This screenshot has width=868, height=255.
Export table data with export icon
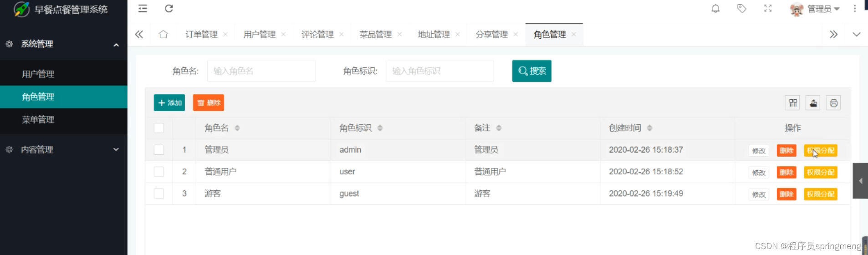(813, 103)
